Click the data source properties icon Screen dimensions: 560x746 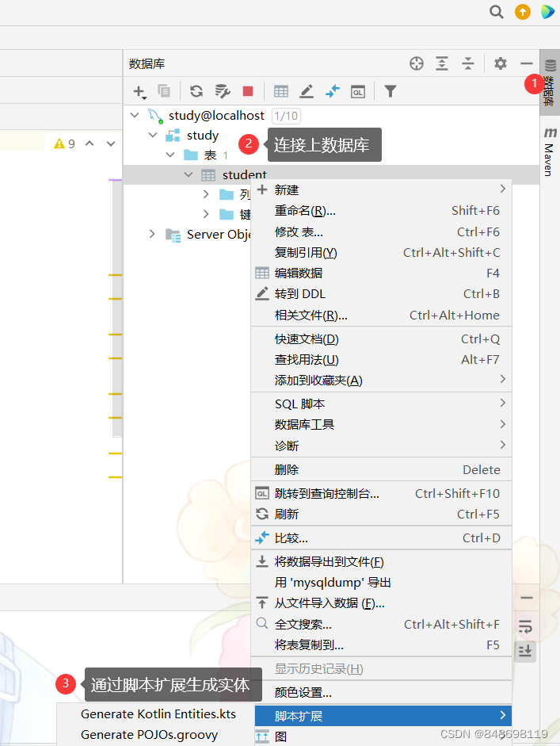point(222,91)
